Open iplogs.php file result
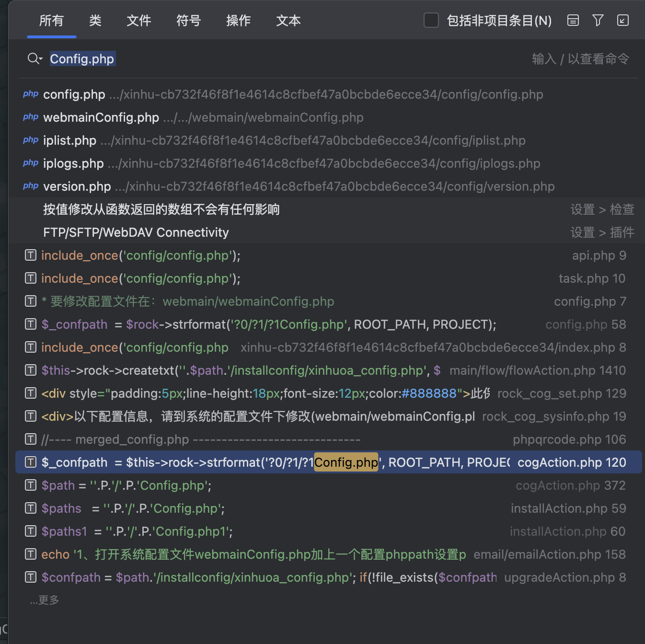645x644 pixels. 329,163
